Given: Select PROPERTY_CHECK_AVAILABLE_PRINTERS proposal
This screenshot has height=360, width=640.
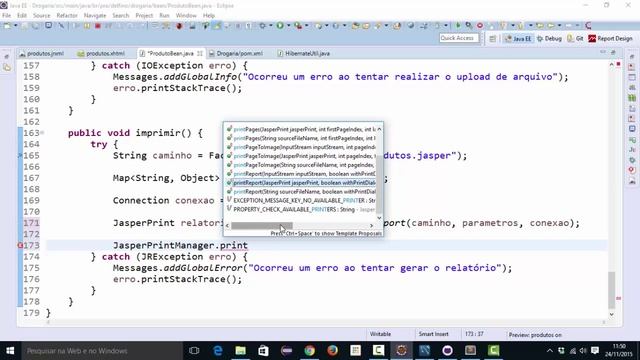Looking at the screenshot, I should click(301, 209).
